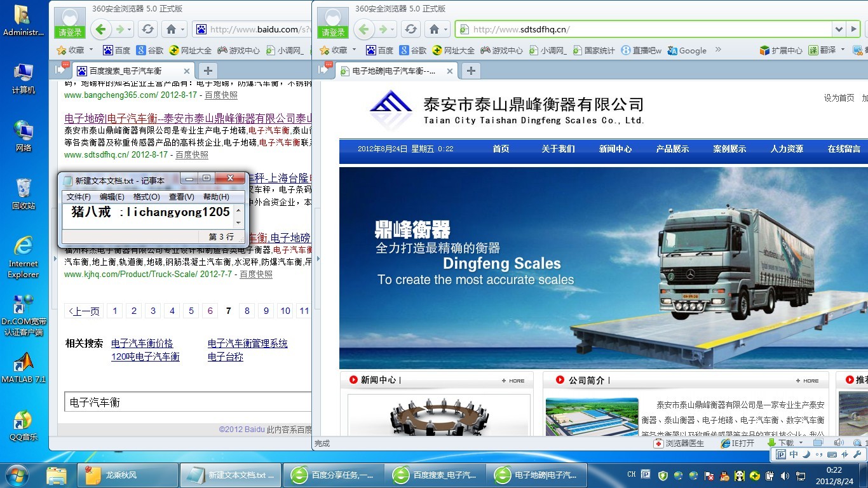Open 计算机 desktop icon
The width and height of the screenshot is (868, 488).
click(24, 79)
